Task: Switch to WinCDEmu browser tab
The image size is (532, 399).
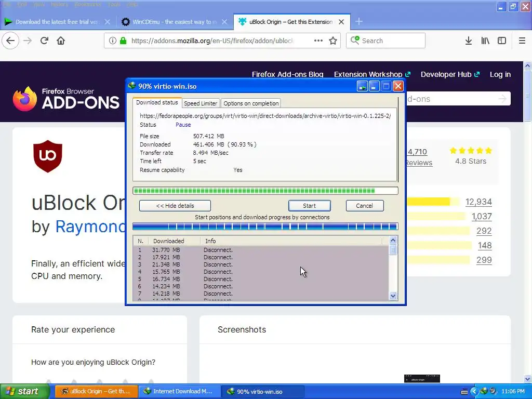Action: (x=175, y=22)
